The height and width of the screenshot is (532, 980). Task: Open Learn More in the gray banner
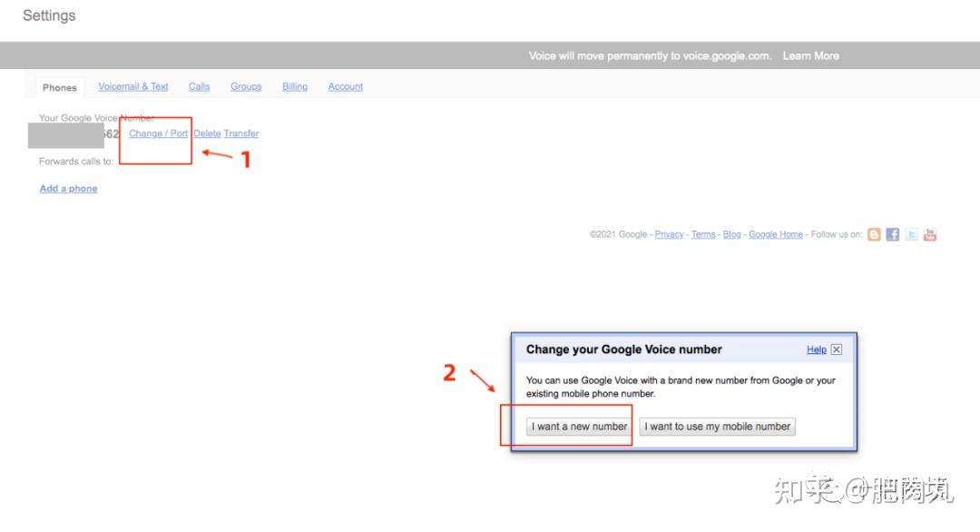click(x=810, y=55)
